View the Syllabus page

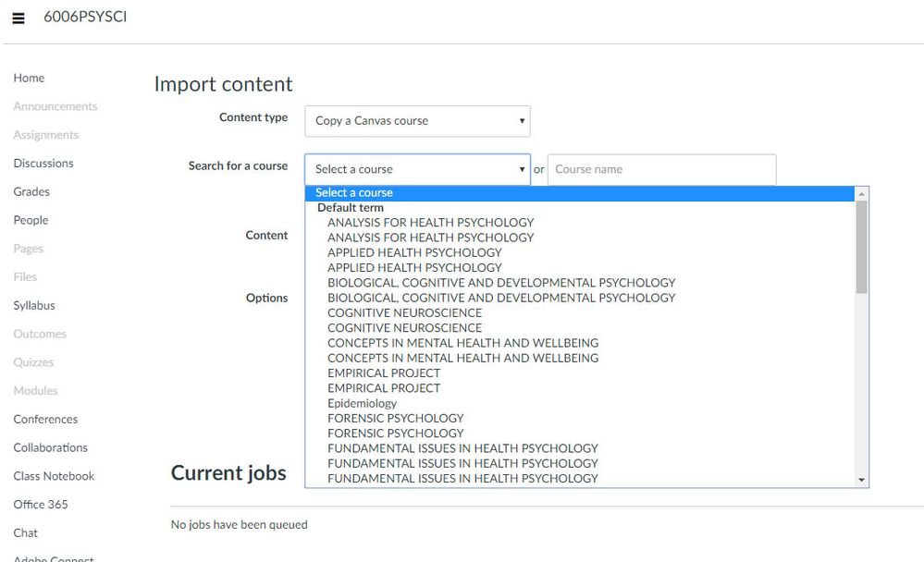tap(34, 306)
